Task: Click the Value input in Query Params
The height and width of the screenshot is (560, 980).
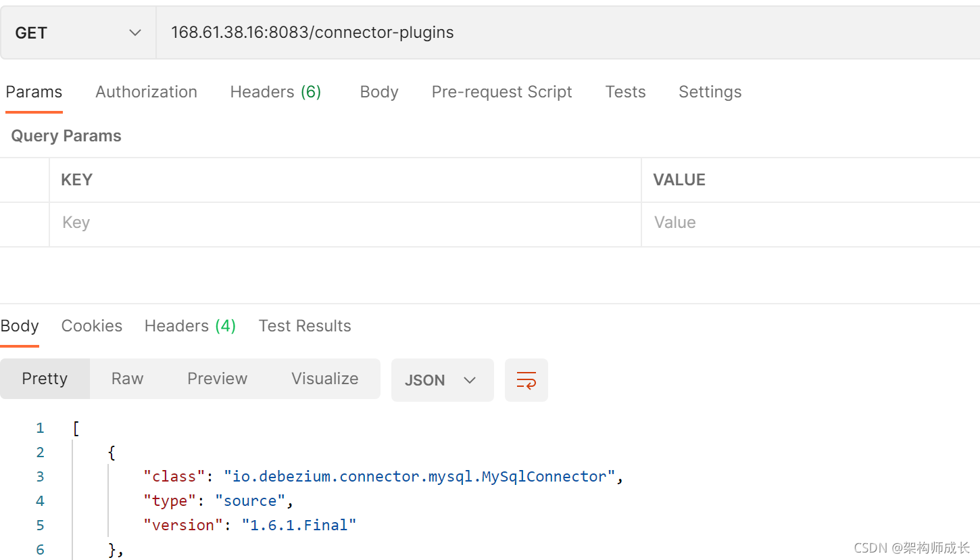Action: (811, 223)
